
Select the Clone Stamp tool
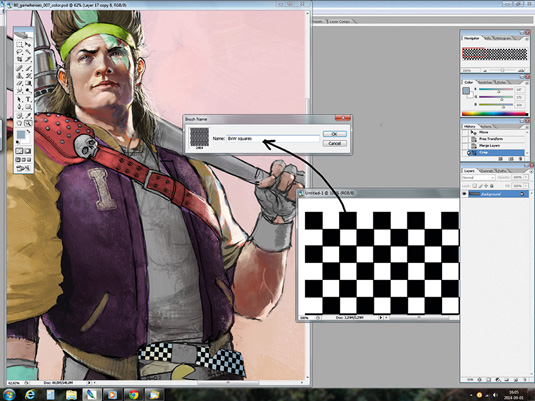pyautogui.click(x=19, y=75)
